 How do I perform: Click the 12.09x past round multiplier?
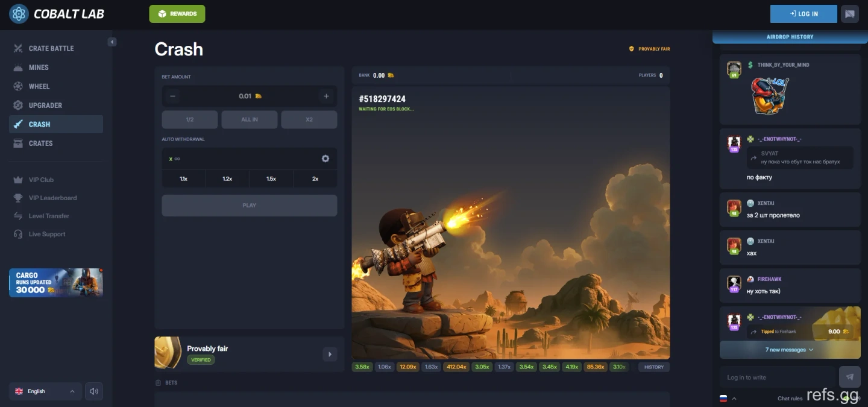(408, 367)
